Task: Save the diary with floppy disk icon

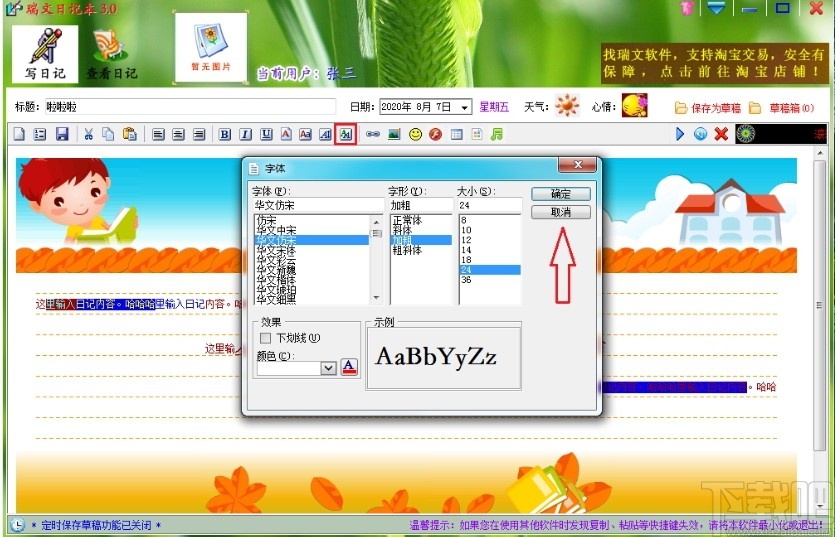Action: (x=62, y=134)
